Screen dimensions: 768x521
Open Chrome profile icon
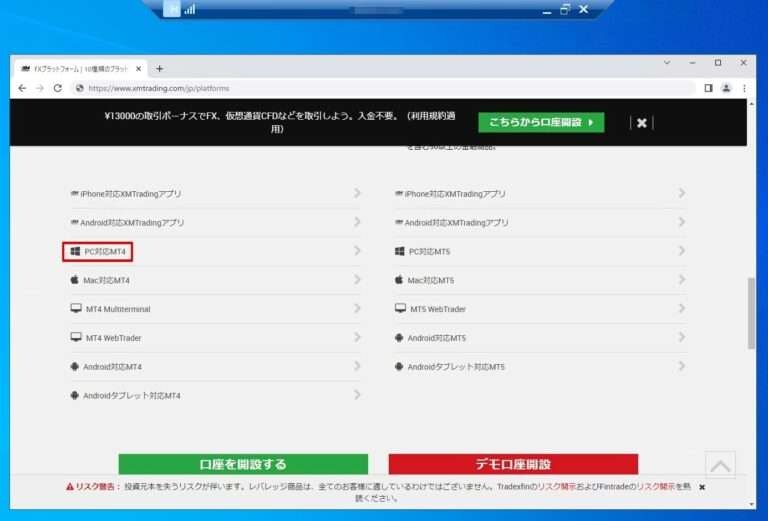point(726,88)
